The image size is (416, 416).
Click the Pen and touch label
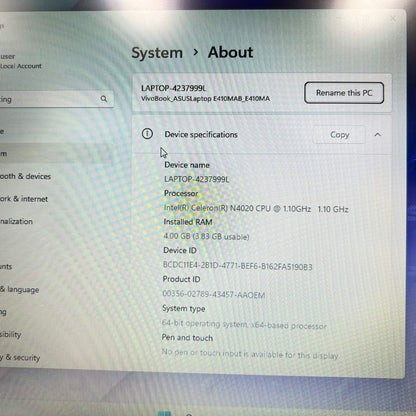point(187,338)
